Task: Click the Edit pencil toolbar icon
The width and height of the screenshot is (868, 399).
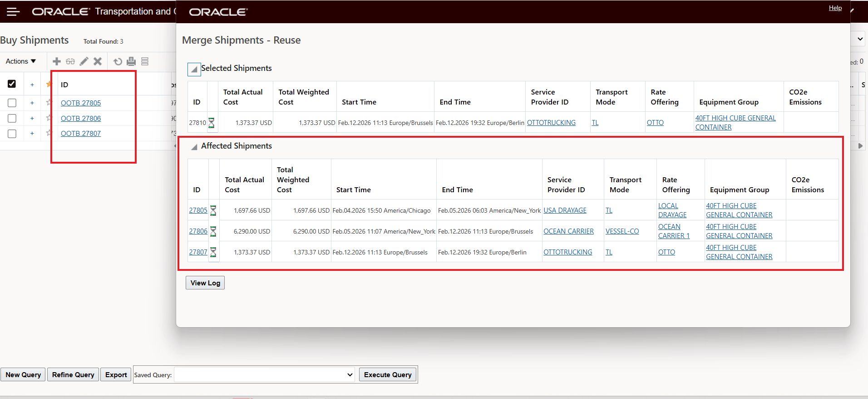Action: point(84,61)
